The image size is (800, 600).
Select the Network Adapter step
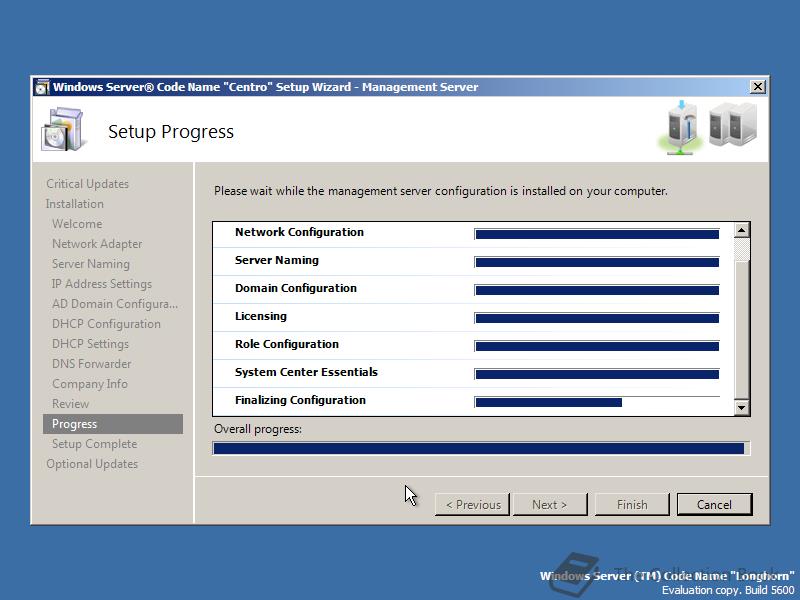97,244
